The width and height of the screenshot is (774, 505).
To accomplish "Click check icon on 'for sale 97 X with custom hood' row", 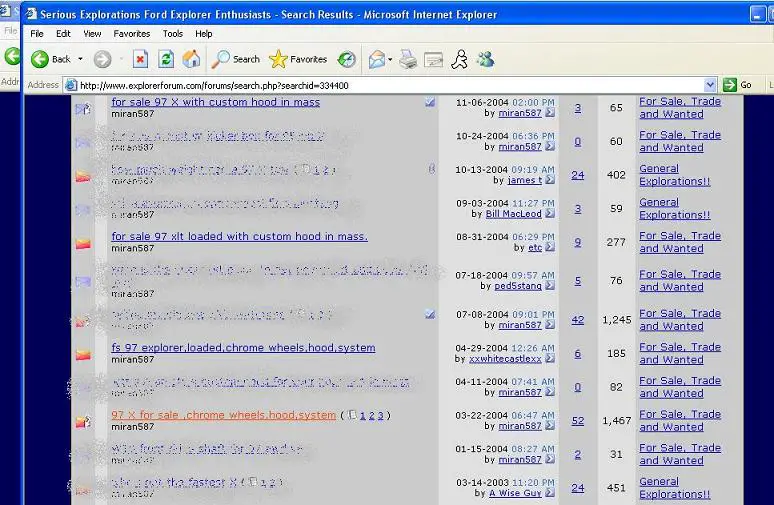I will tap(430, 102).
